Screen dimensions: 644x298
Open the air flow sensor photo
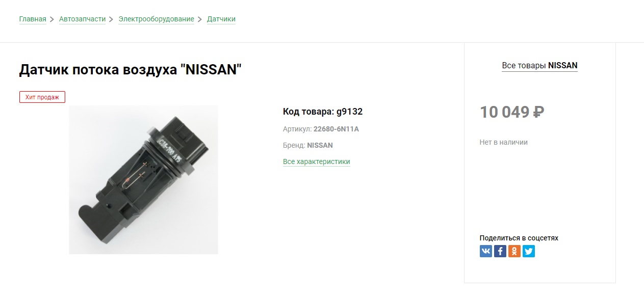click(143, 180)
